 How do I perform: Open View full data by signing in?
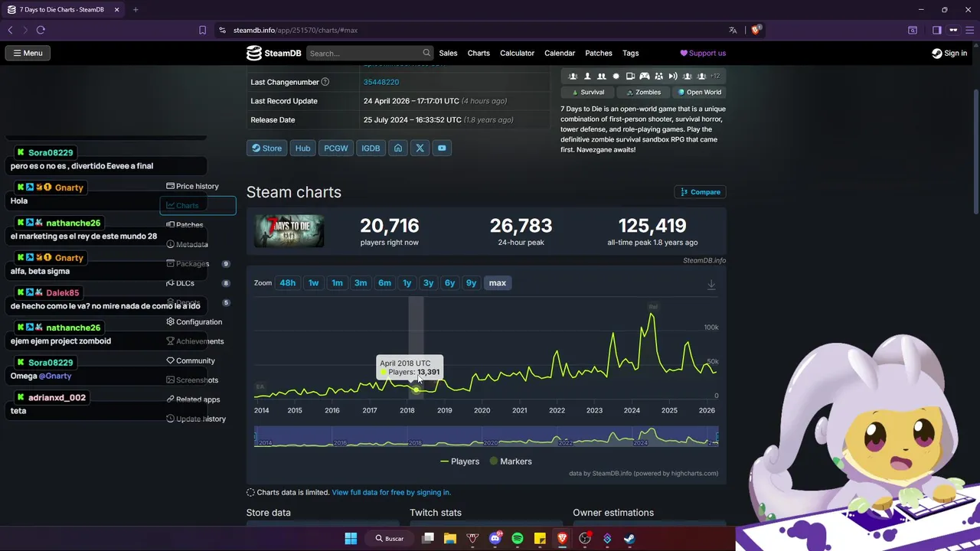pos(391,493)
